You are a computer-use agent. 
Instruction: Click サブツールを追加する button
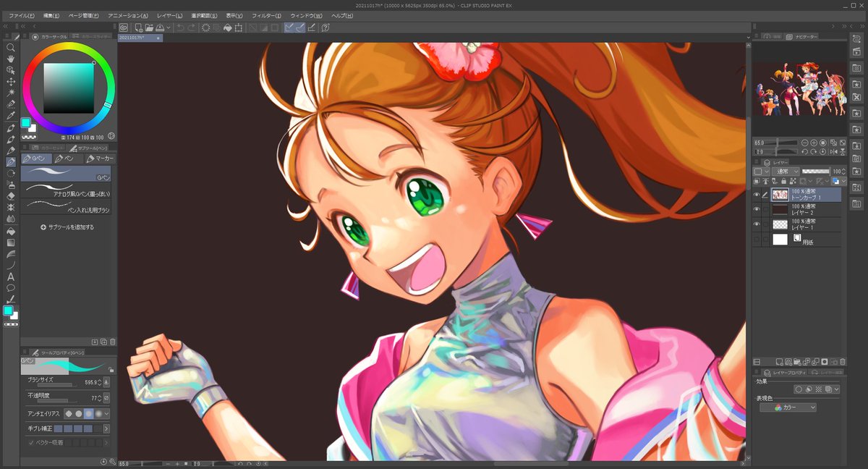67,227
